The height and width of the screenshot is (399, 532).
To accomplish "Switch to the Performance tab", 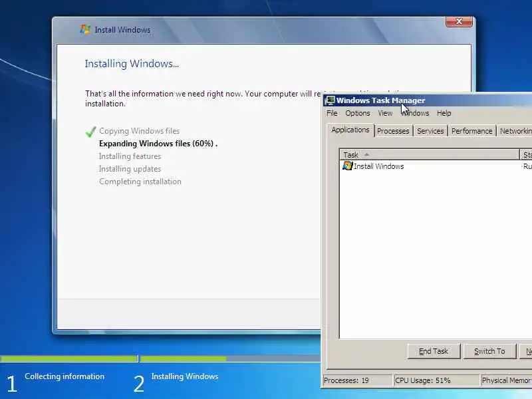I will tap(471, 131).
